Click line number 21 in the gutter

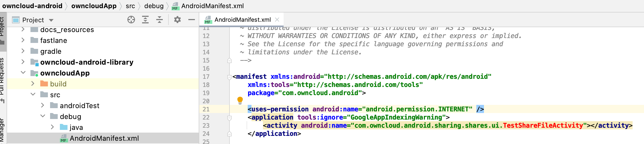[x=206, y=109]
